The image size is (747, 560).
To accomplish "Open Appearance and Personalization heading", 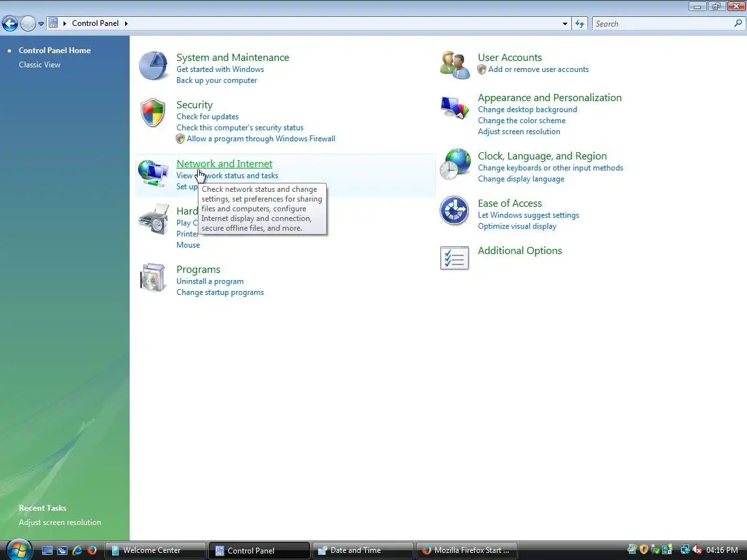I will tap(550, 98).
